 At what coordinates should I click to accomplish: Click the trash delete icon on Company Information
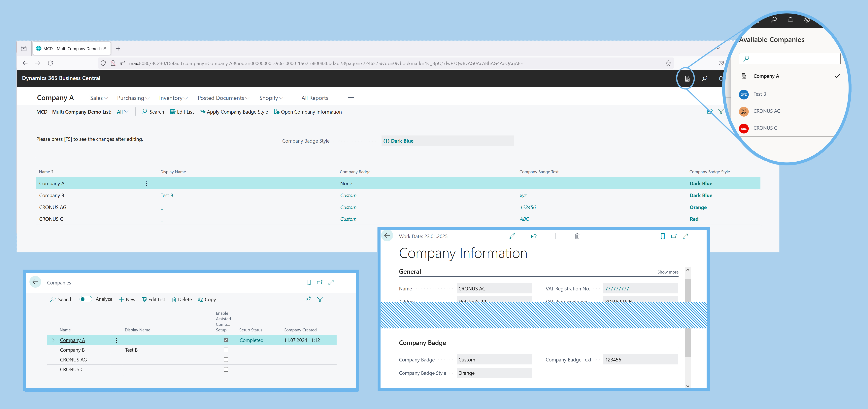tap(577, 236)
